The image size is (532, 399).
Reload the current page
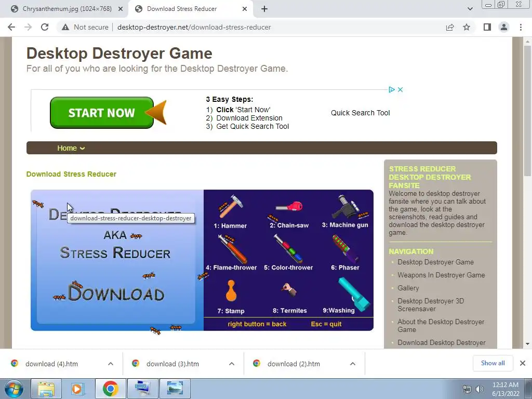tap(45, 27)
